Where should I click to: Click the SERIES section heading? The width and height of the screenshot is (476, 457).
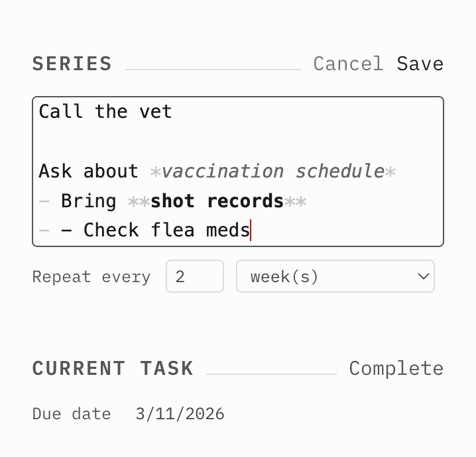click(x=72, y=64)
